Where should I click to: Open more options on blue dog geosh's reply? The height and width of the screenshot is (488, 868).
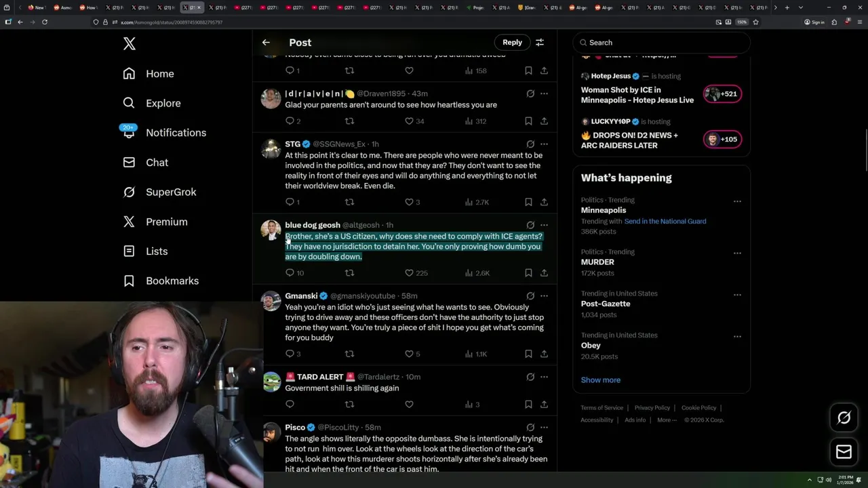[544, 225]
